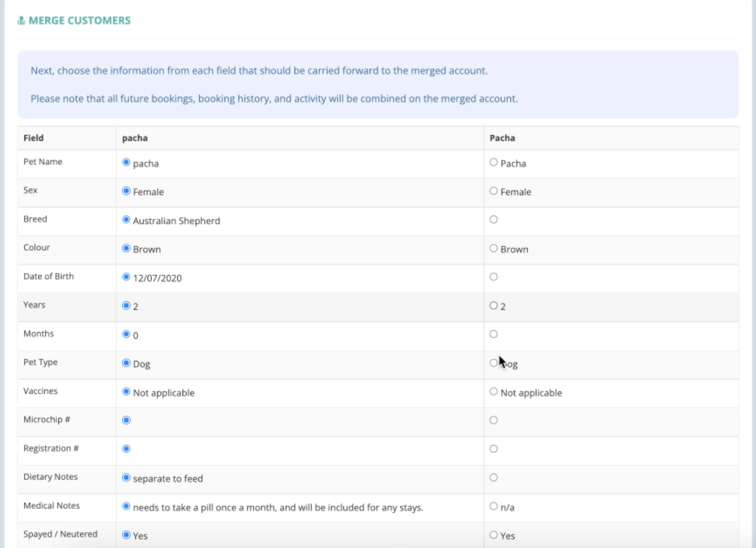Viewport: 756px width, 548px height.
Task: Select 'n/a' Medical Notes radio
Action: click(493, 506)
